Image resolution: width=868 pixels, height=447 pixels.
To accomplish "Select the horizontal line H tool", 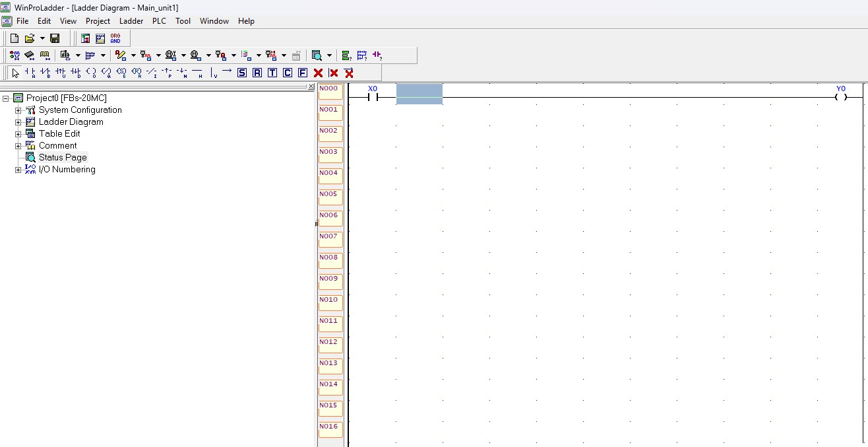I will coord(197,73).
